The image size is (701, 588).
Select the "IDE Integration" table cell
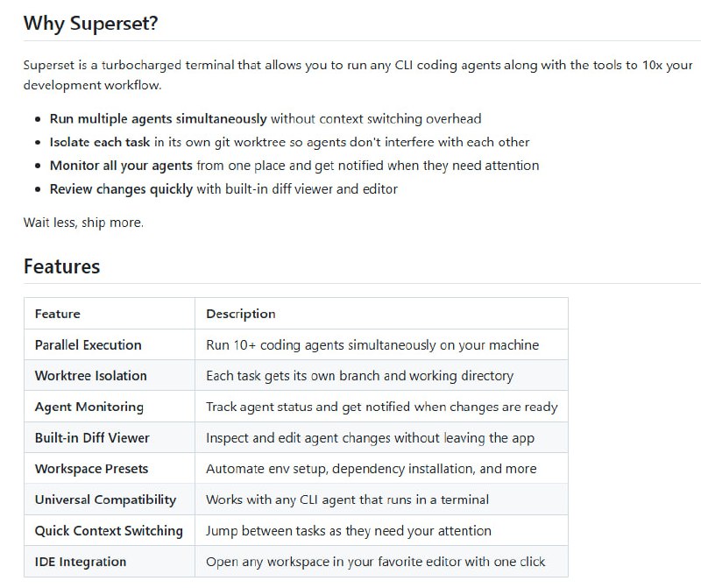point(81,562)
